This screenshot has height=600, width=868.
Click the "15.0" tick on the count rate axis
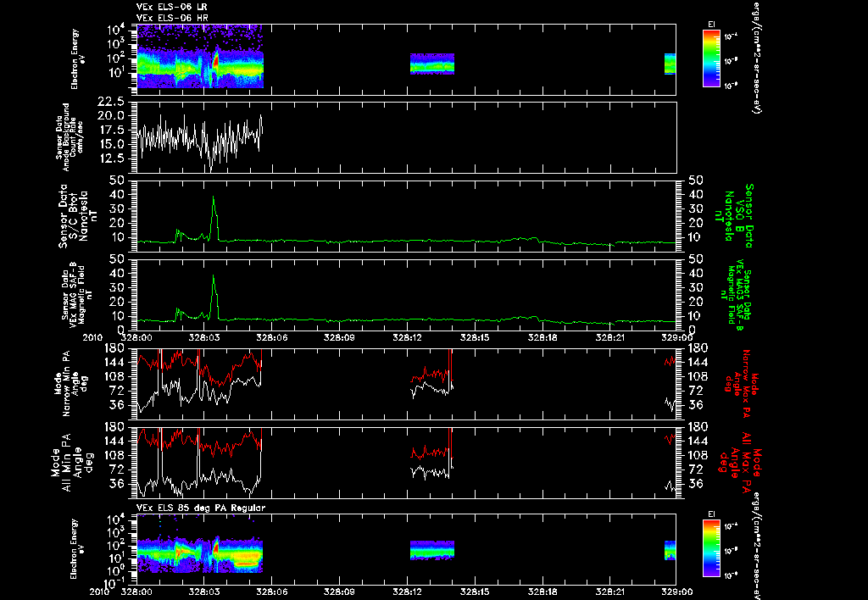click(109, 144)
